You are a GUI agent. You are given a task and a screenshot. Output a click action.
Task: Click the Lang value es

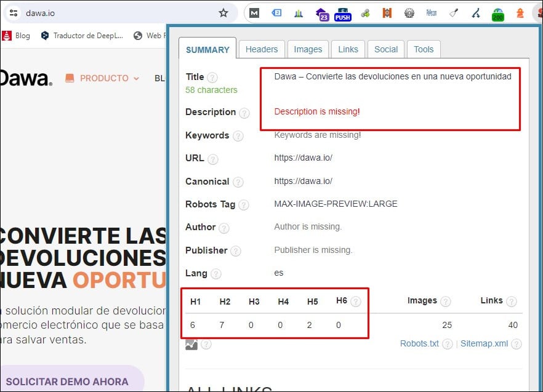tap(279, 273)
